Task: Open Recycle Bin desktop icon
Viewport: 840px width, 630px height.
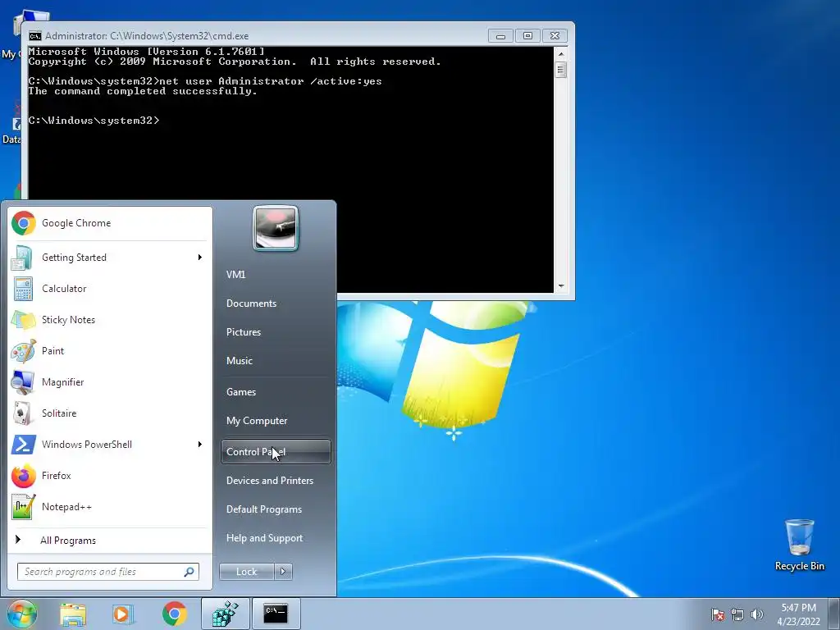Action: 799,545
